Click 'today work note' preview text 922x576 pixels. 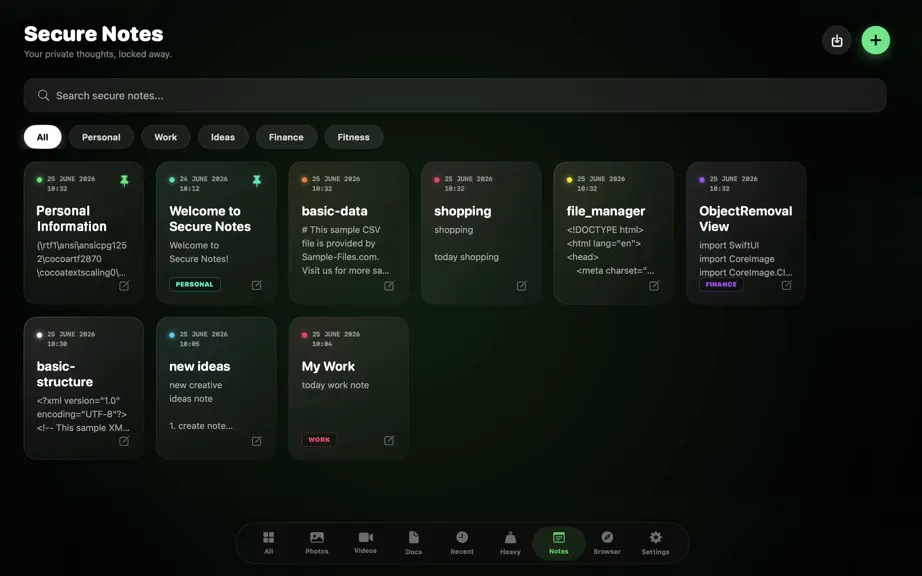[x=335, y=385]
